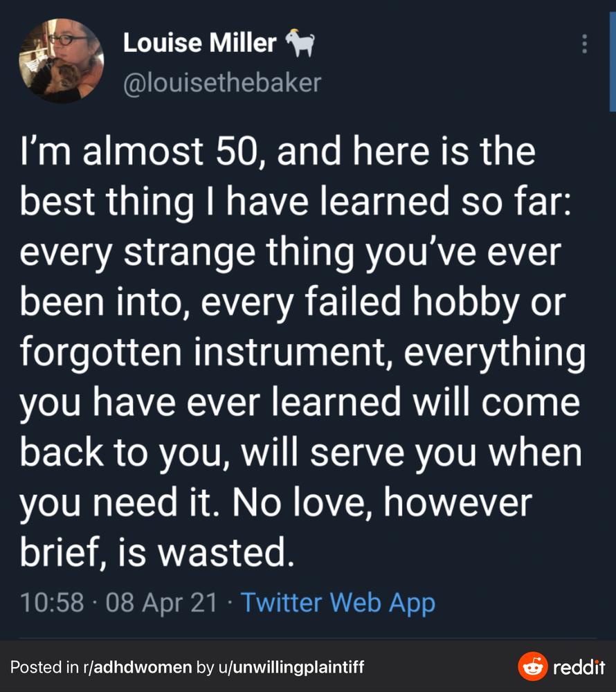This screenshot has height=692, width=616.
Task: Open Louise Miller's profile picture
Action: coord(62,61)
